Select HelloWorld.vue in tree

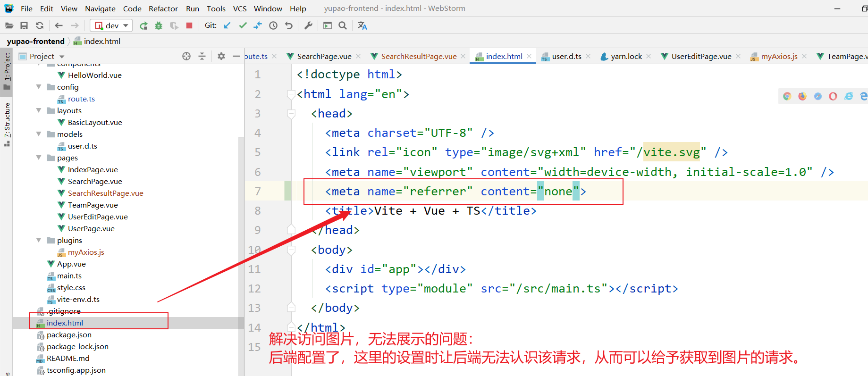click(94, 75)
